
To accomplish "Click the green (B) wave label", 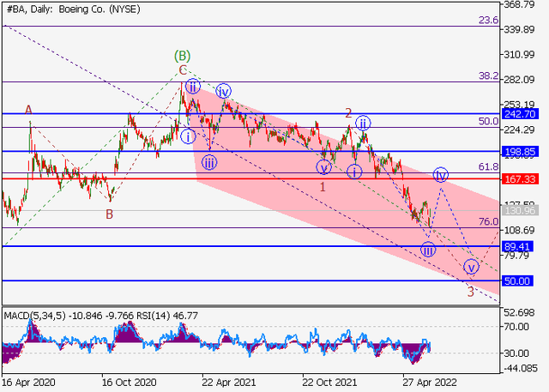I will pyautogui.click(x=183, y=56).
